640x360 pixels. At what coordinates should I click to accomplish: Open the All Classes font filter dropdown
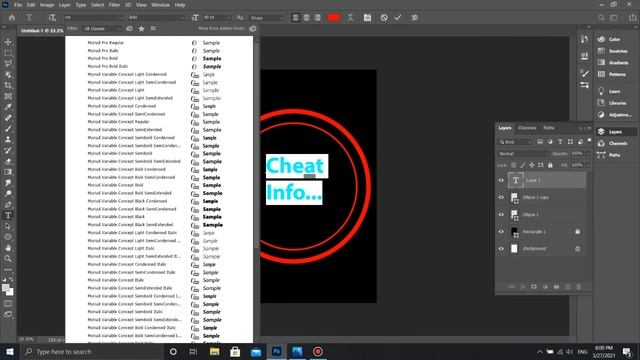coord(102,29)
